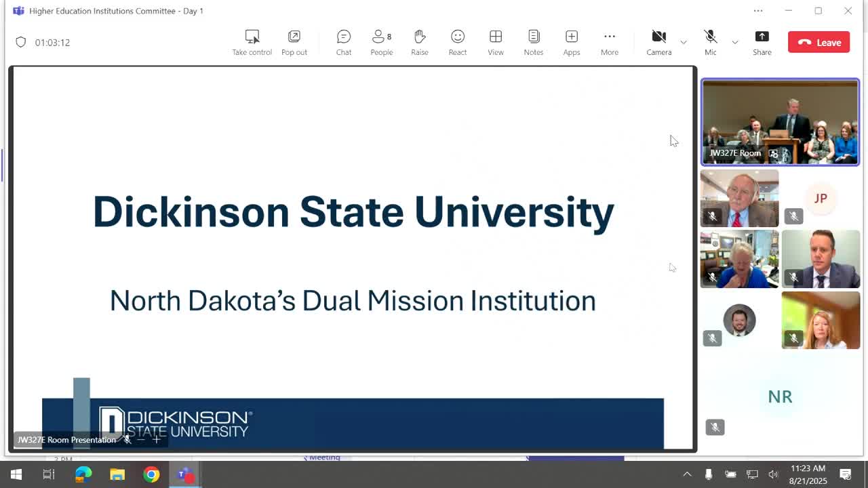Click the Teams logo in the title bar
The width and height of the screenshot is (868, 488).
click(x=18, y=11)
